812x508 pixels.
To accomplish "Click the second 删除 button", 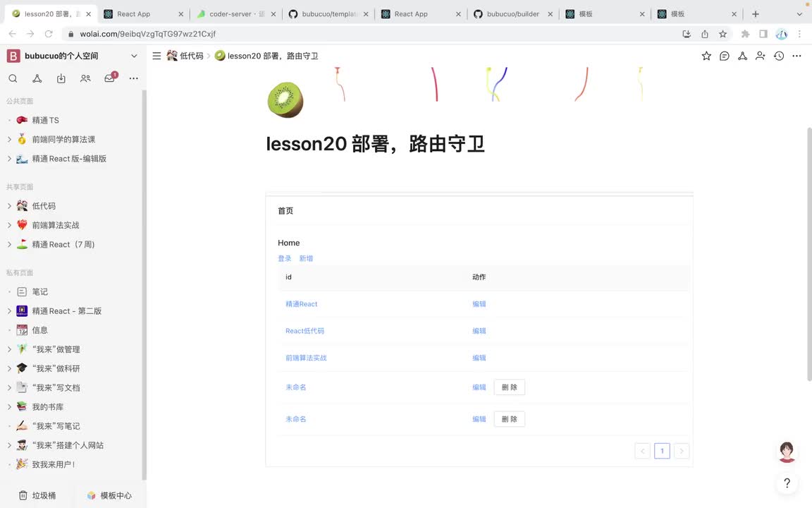I will (509, 419).
